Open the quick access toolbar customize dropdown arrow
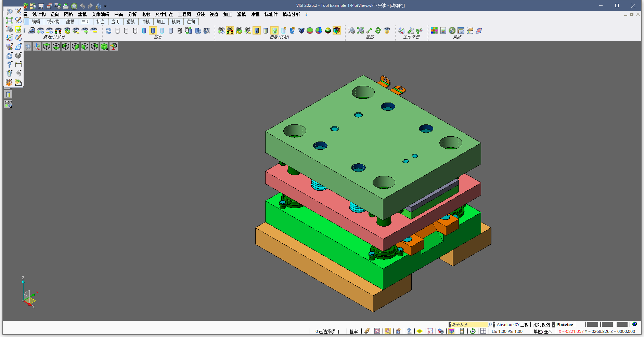644x337 pixels. [x=105, y=6]
